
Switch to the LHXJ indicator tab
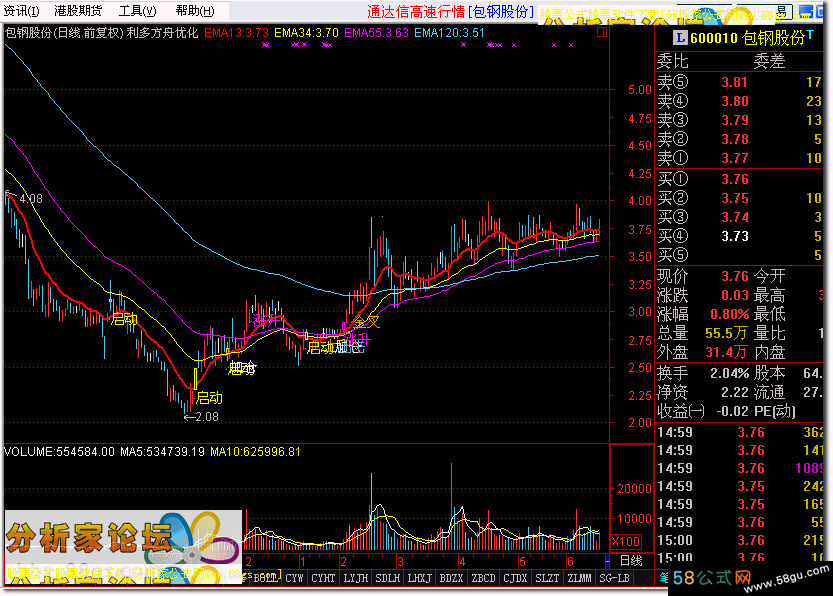point(419,578)
